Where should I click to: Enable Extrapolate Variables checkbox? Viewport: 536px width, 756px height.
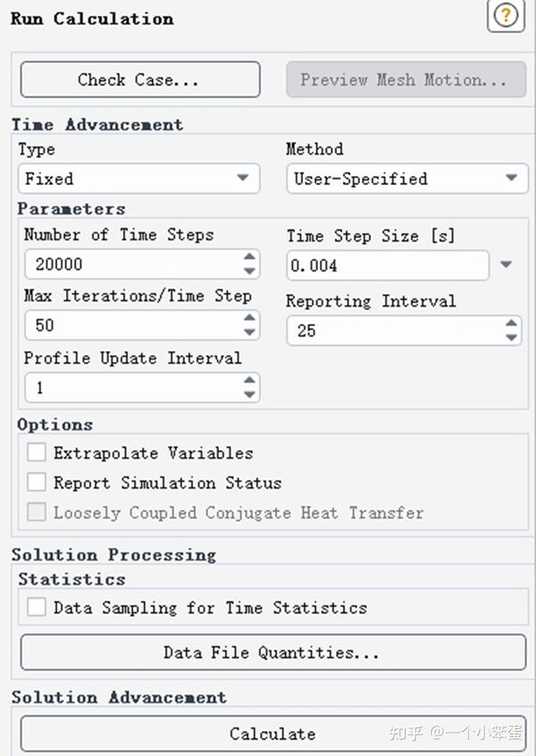click(x=37, y=453)
